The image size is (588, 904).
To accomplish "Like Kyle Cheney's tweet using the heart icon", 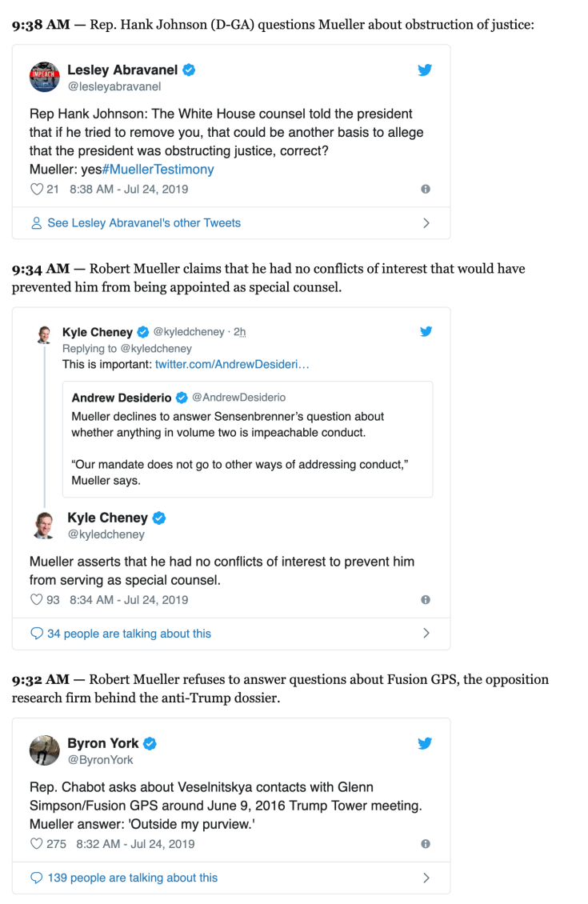I will click(x=37, y=599).
